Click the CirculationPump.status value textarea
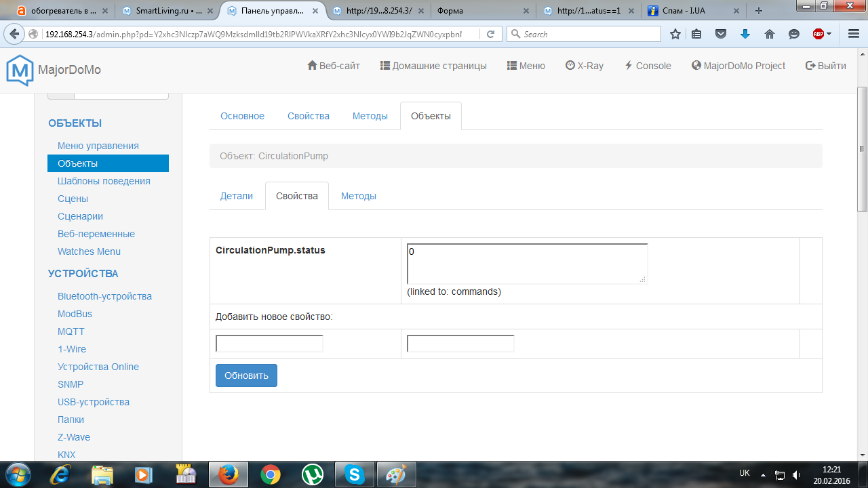 [527, 264]
